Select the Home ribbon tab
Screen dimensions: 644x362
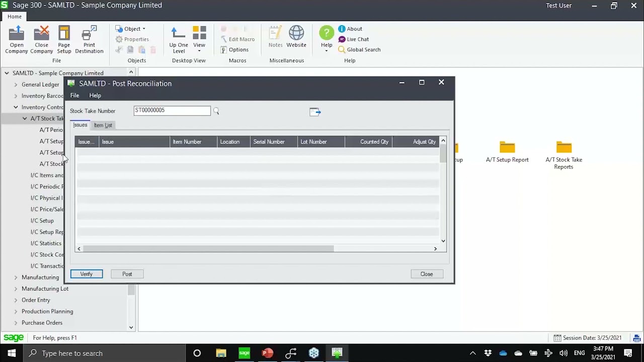[x=15, y=17]
